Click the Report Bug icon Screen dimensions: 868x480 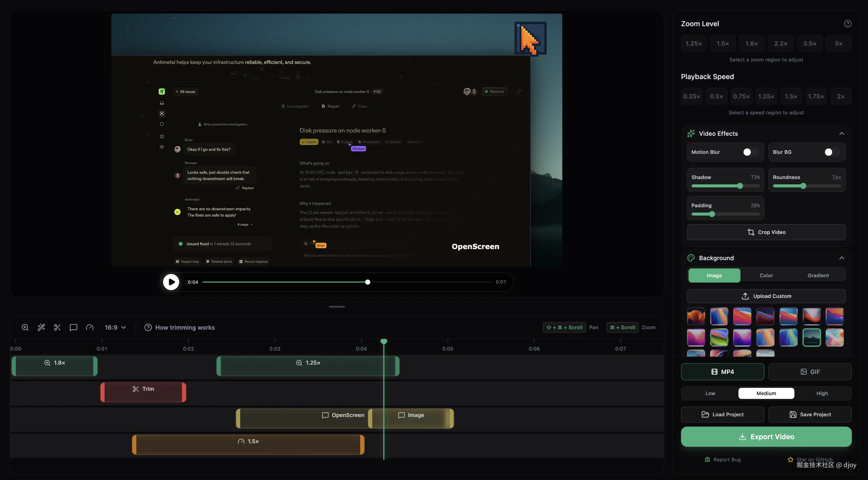[x=707, y=459]
